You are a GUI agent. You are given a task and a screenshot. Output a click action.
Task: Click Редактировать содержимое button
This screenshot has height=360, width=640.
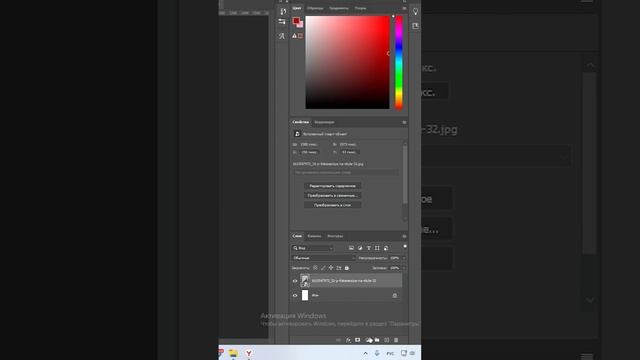[332, 186]
